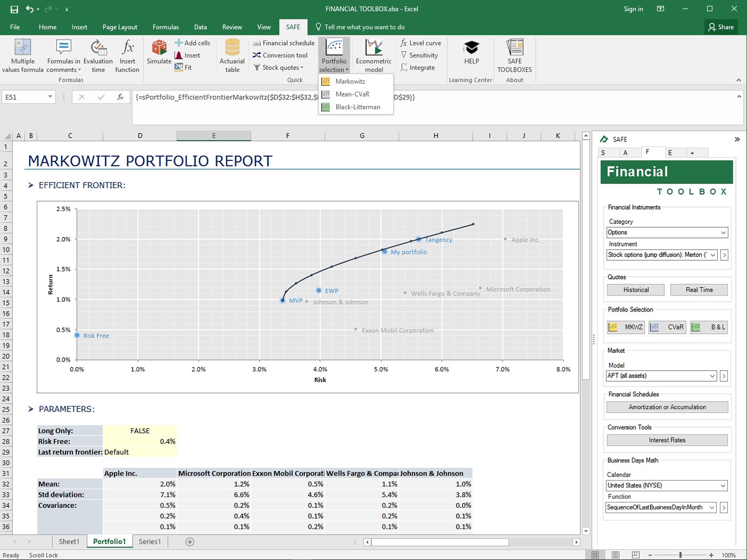Image resolution: width=747 pixels, height=560 pixels.
Task: Click the Fit icon in ribbon
Action: (x=179, y=68)
